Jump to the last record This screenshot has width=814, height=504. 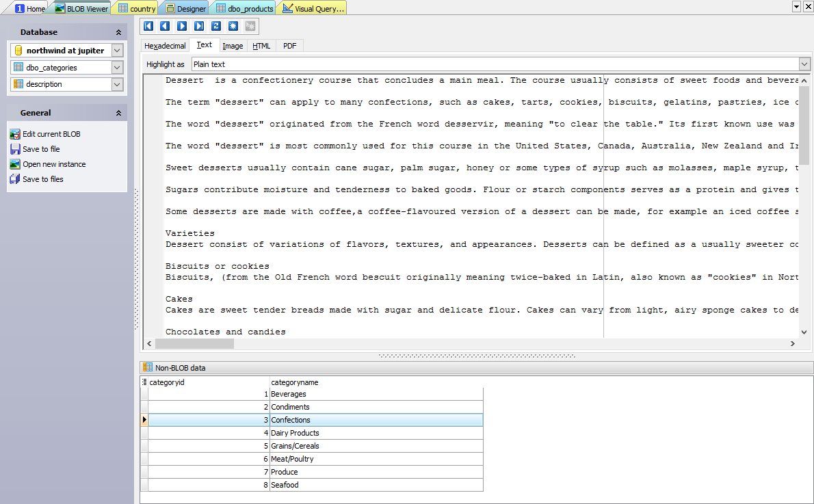(x=199, y=26)
